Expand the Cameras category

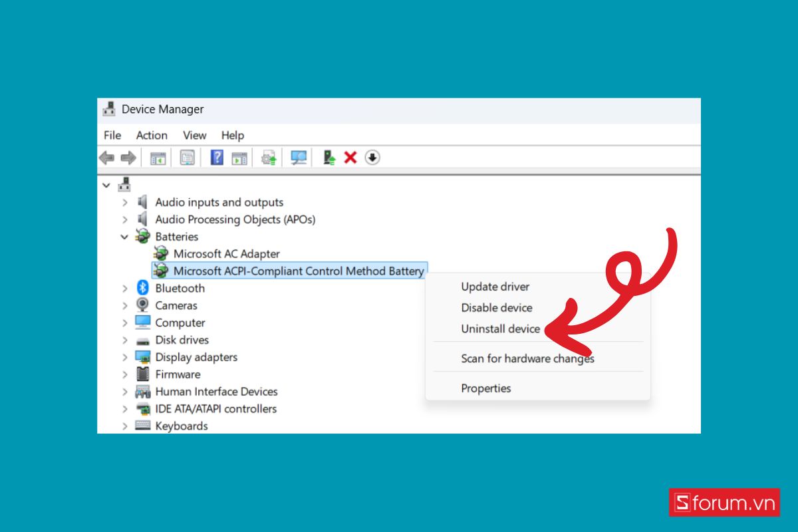coord(124,305)
